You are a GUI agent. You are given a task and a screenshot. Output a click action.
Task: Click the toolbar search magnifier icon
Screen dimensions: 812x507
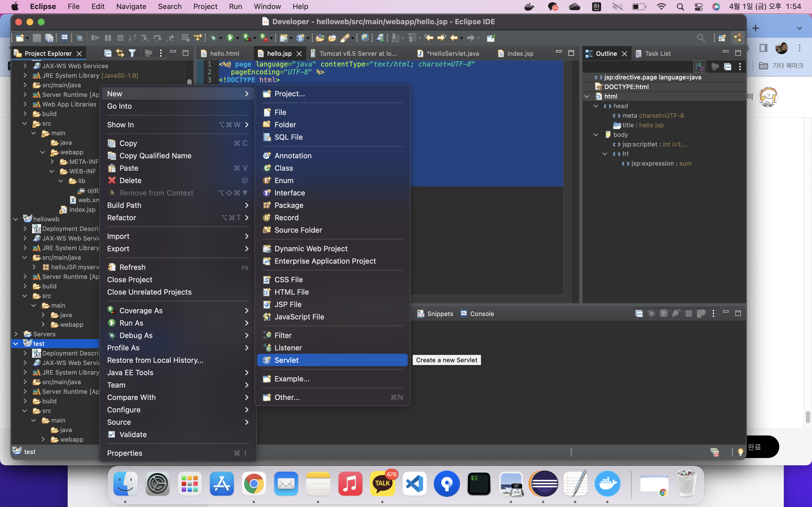701,38
